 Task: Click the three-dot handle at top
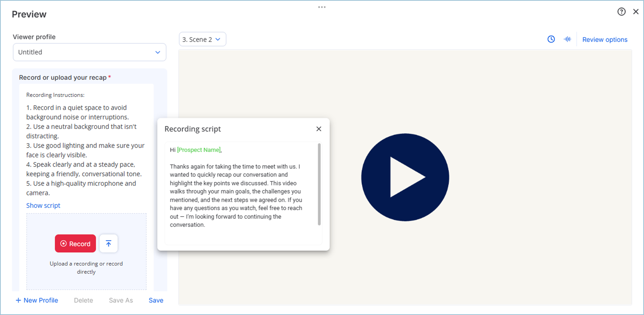coord(322,7)
